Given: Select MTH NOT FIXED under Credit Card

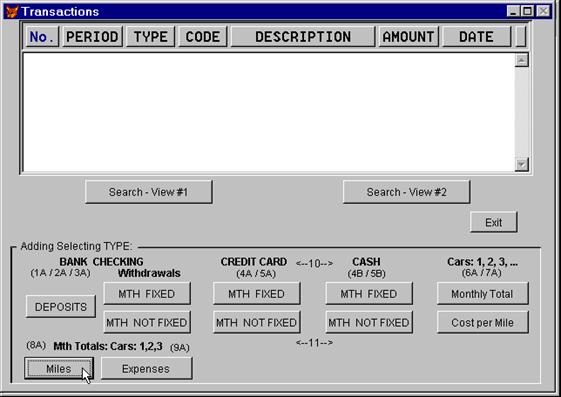Looking at the screenshot, I should pos(257,322).
